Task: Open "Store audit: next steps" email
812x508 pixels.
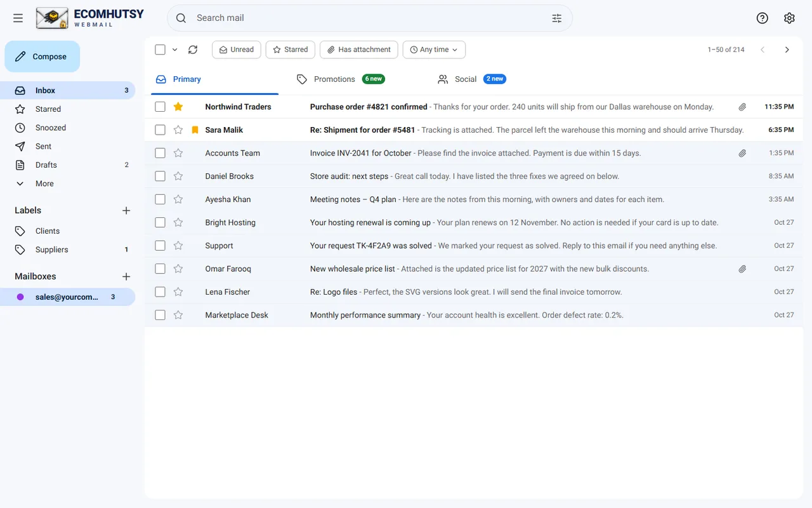Action: [x=473, y=176]
